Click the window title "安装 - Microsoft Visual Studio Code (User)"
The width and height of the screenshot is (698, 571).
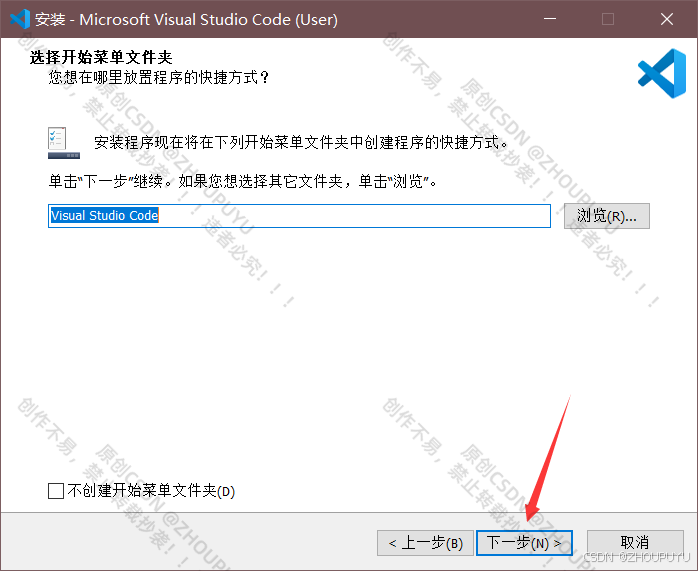pyautogui.click(x=187, y=20)
